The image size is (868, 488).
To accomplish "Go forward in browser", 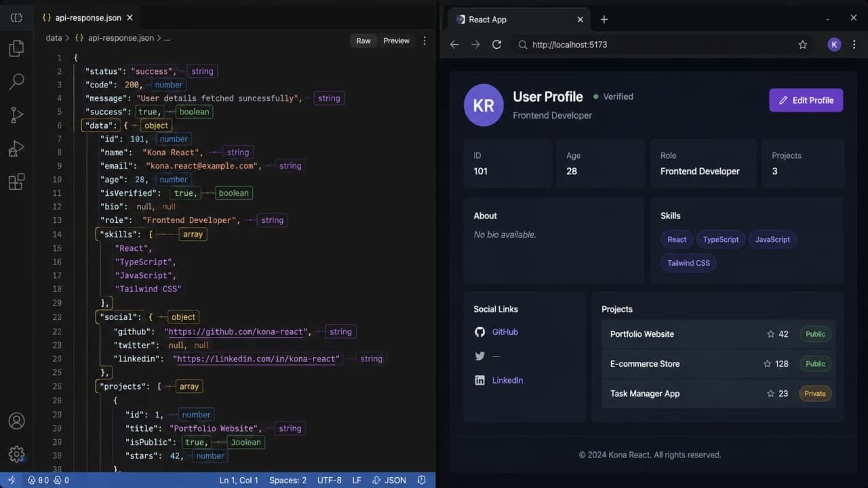I will (x=475, y=45).
